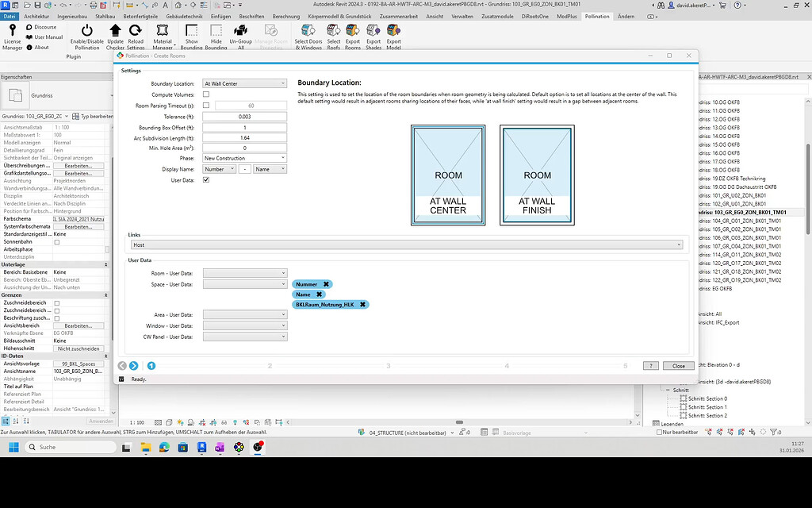Screen dimensions: 812x508
Task: Open the Phase dropdown
Action: pos(244,158)
